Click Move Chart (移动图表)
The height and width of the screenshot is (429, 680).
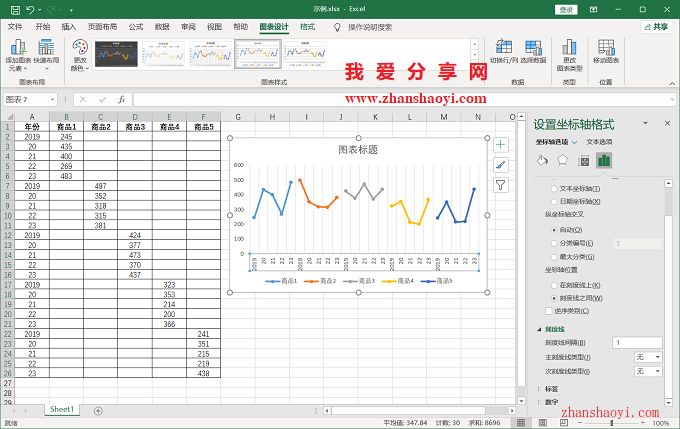point(606,51)
